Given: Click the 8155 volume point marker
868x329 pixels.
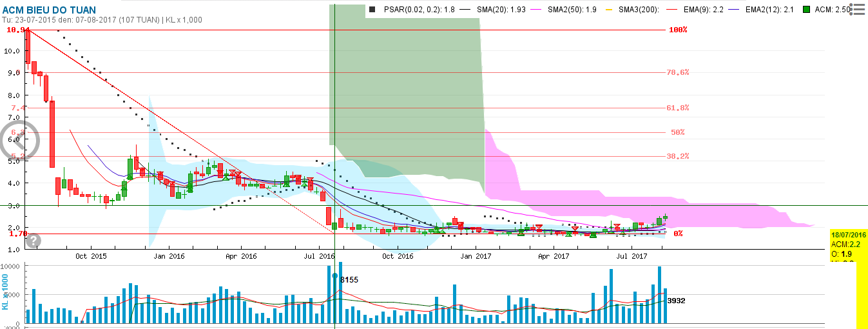Looking at the screenshot, I should [334, 275].
